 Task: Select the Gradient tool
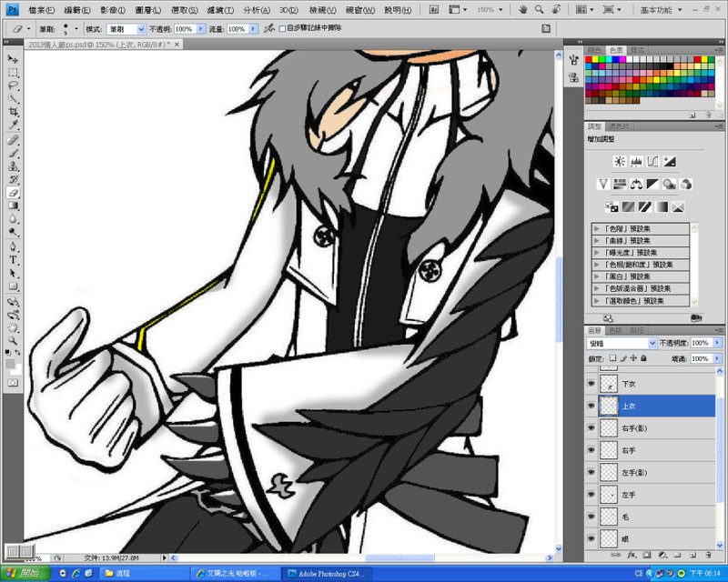[x=13, y=206]
